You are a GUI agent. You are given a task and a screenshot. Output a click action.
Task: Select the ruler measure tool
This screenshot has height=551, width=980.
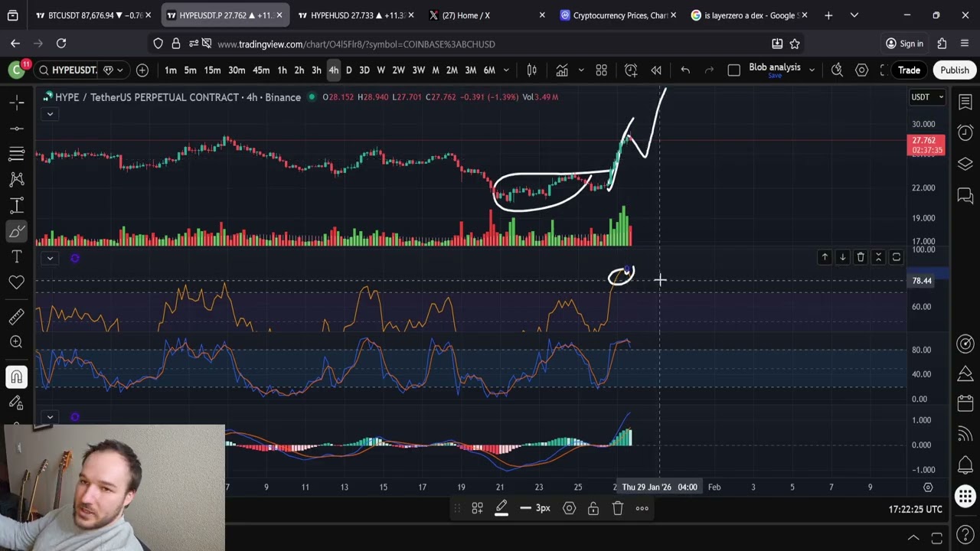click(x=17, y=316)
